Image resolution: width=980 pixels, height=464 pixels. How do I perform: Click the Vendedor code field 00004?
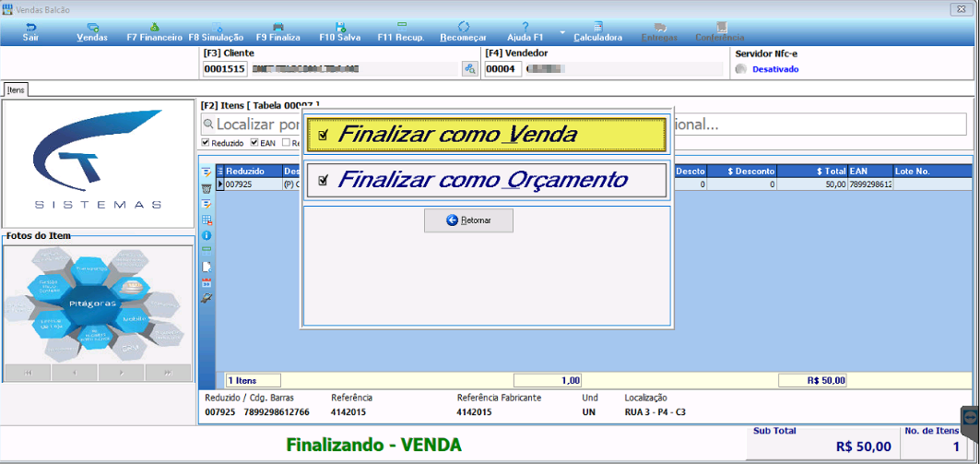503,69
